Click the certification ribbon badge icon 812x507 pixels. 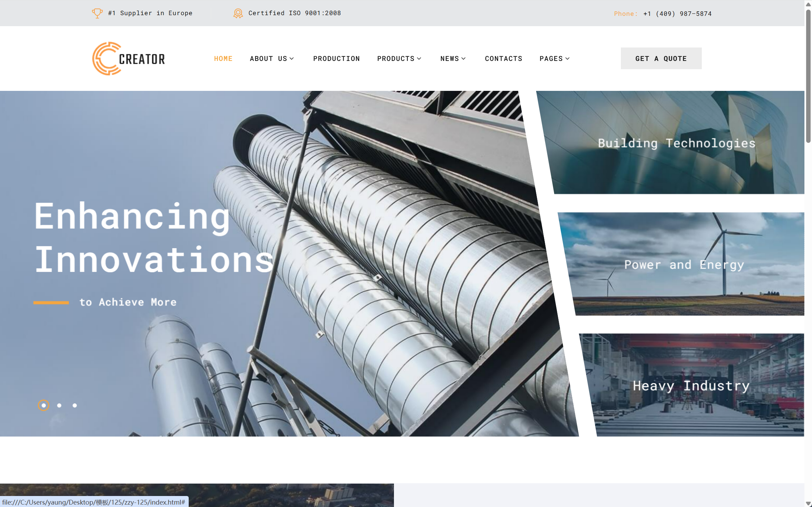[x=238, y=13]
